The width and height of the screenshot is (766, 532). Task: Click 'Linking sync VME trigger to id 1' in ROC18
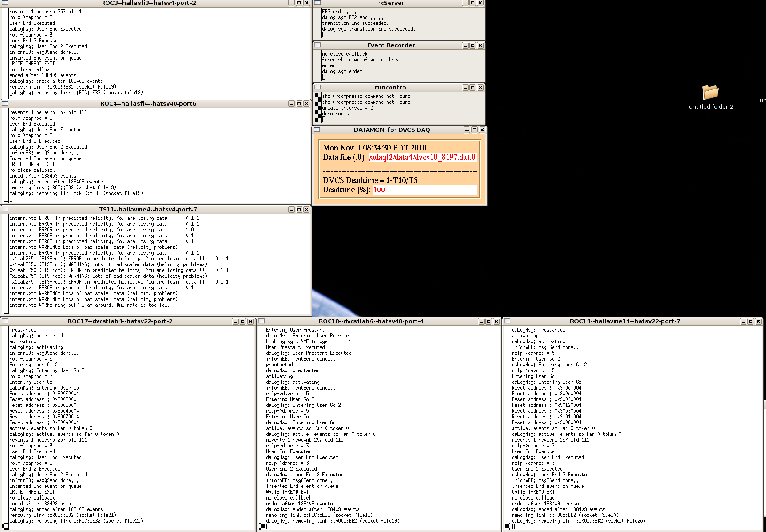point(309,341)
